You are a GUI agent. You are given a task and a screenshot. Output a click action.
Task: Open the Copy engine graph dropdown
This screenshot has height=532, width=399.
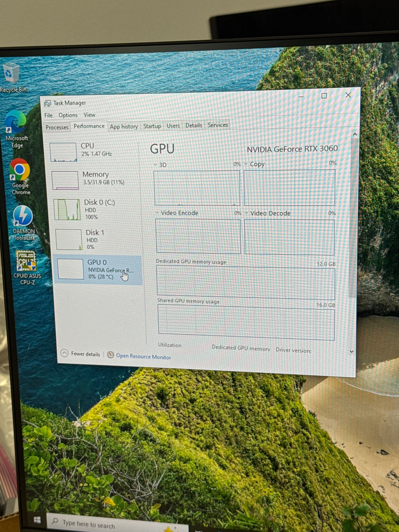pos(246,164)
